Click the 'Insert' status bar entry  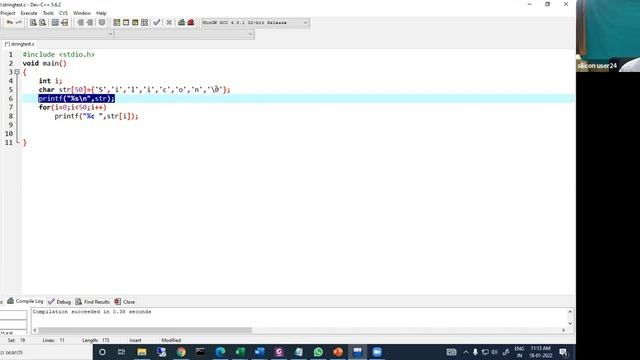[x=135, y=340]
